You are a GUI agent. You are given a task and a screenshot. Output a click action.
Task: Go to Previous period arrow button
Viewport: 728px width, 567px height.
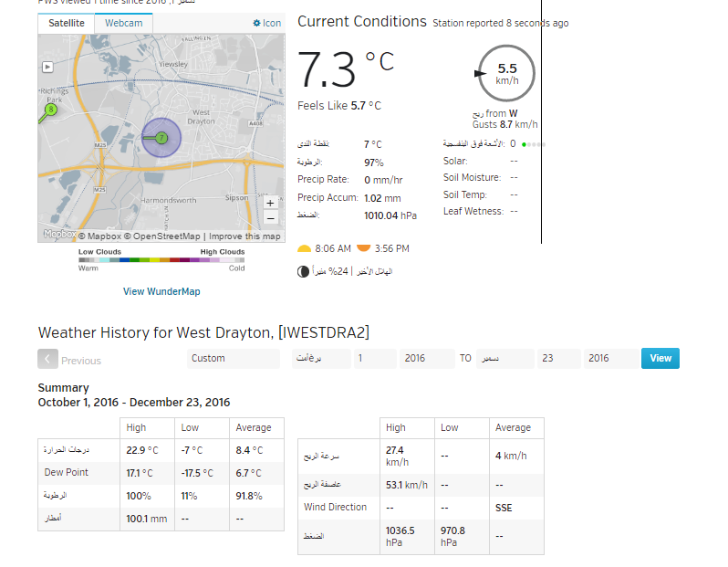(47, 359)
